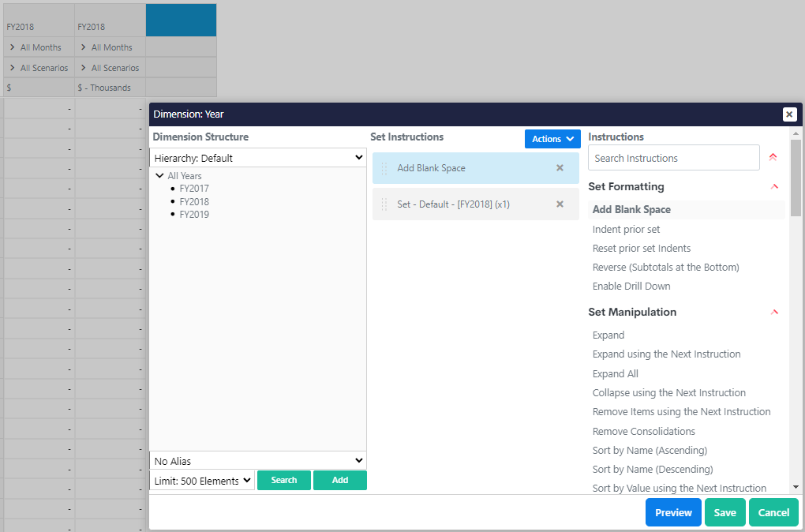Choose the Expand All instruction
This screenshot has height=532, width=805.
point(616,374)
